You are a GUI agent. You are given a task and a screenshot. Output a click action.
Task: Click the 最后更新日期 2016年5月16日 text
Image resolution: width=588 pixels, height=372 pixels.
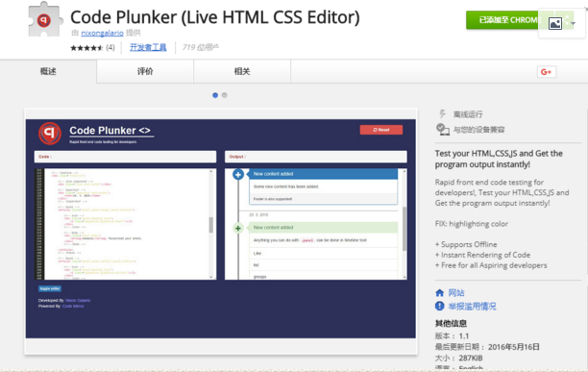coord(487,347)
